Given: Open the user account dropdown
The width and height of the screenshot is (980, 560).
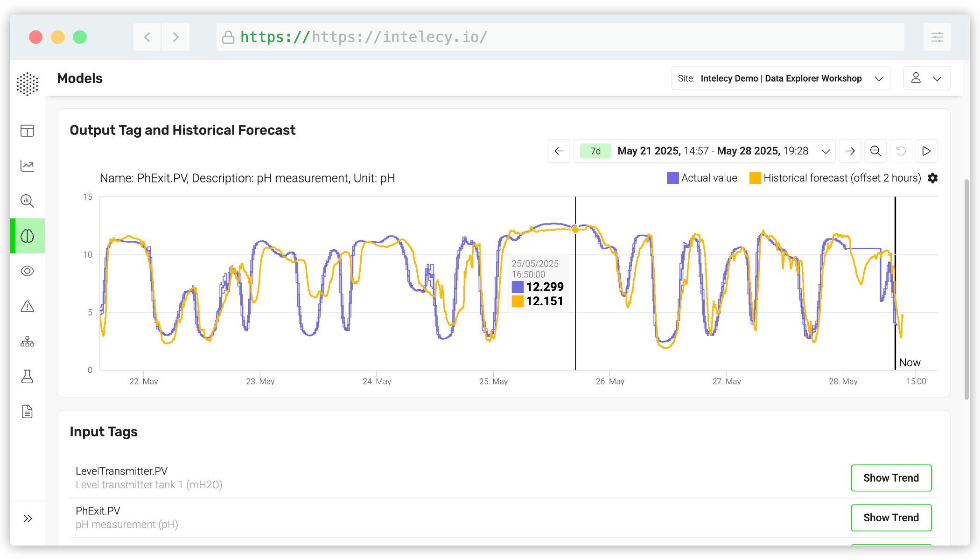Looking at the screenshot, I should tap(926, 78).
